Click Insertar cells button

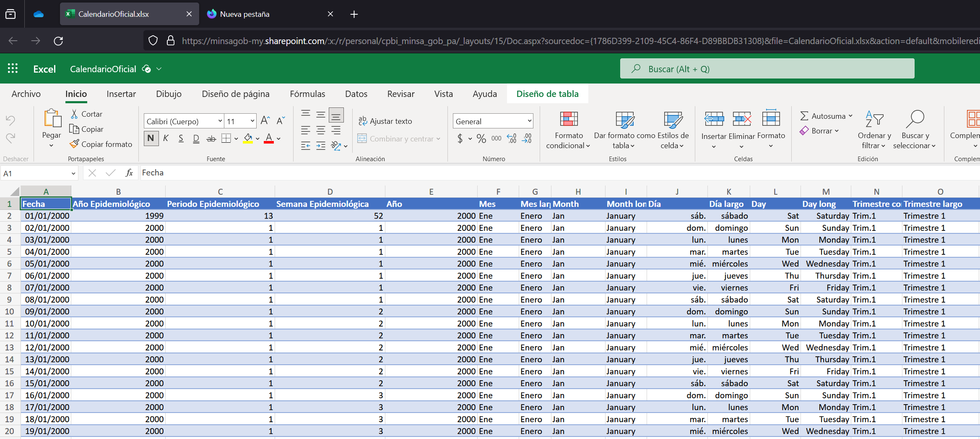(x=714, y=129)
